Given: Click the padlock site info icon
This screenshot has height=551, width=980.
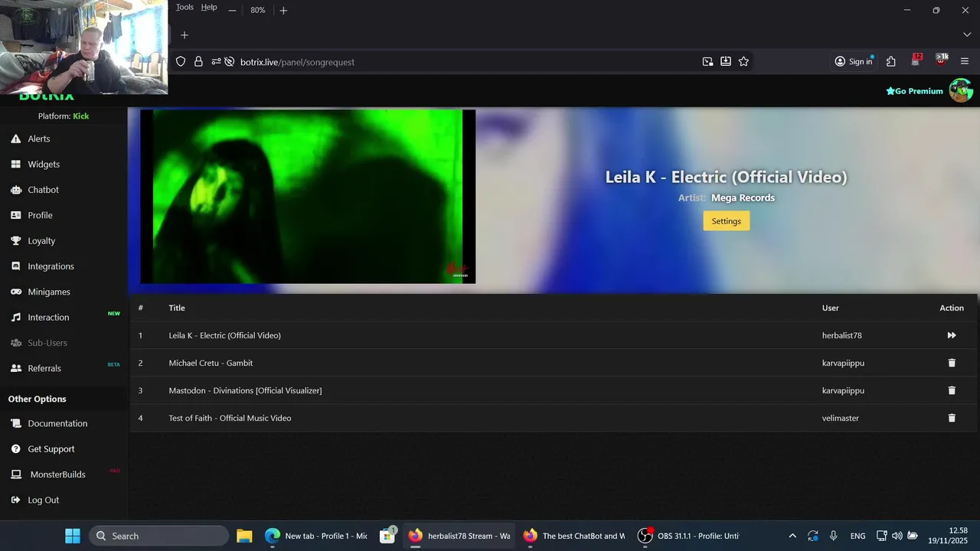Looking at the screenshot, I should click(x=198, y=62).
